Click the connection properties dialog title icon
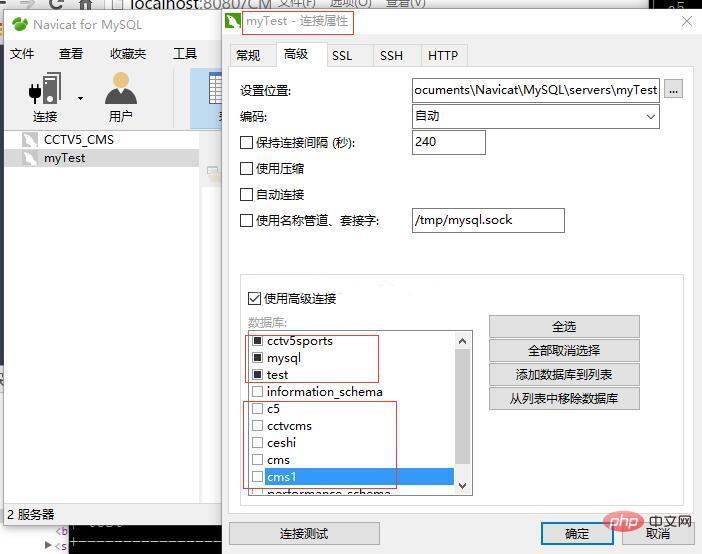 [x=232, y=21]
